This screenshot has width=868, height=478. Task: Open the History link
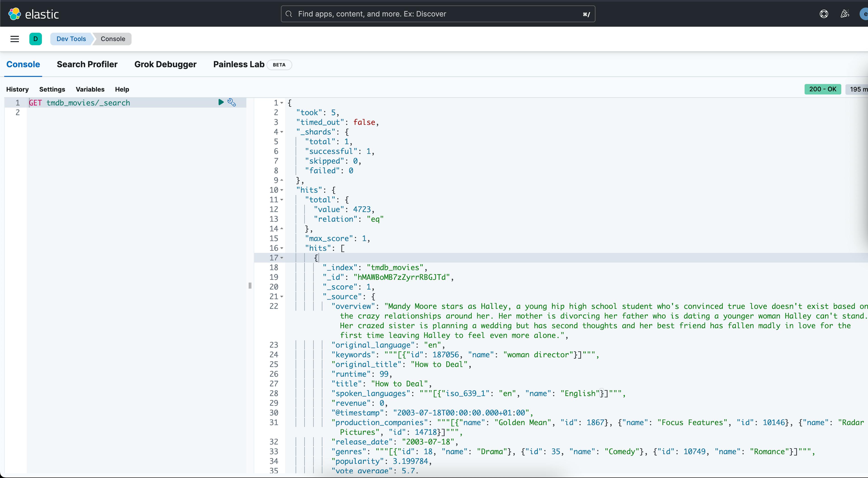[x=17, y=89]
